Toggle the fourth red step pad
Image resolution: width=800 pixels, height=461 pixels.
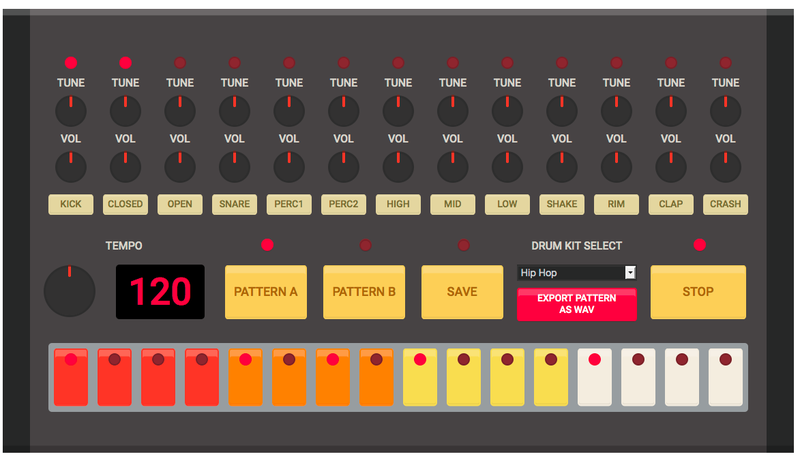[x=202, y=377]
